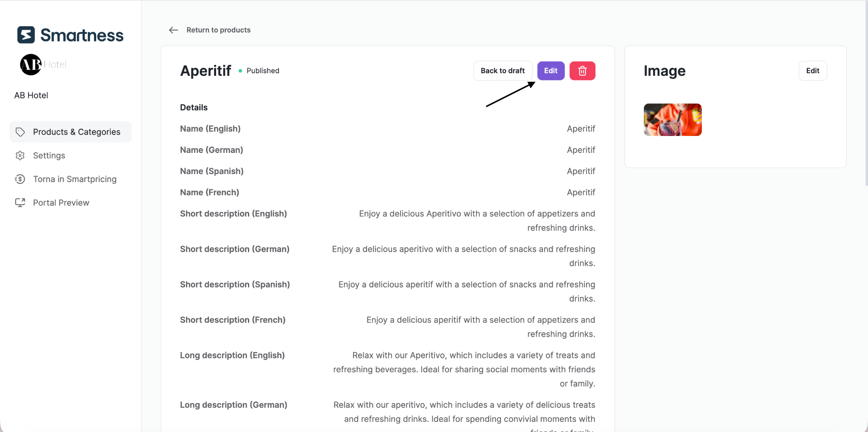
Task: Click the Back to draft button
Action: (x=503, y=71)
